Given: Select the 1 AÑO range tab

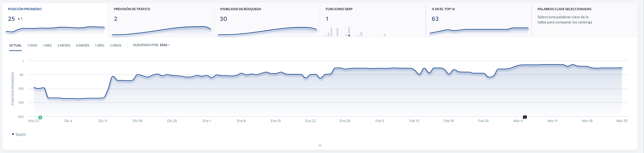Looking at the screenshot, I should [x=100, y=45].
